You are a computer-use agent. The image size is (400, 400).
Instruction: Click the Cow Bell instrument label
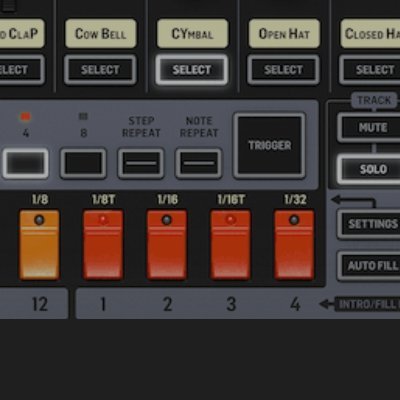101,34
